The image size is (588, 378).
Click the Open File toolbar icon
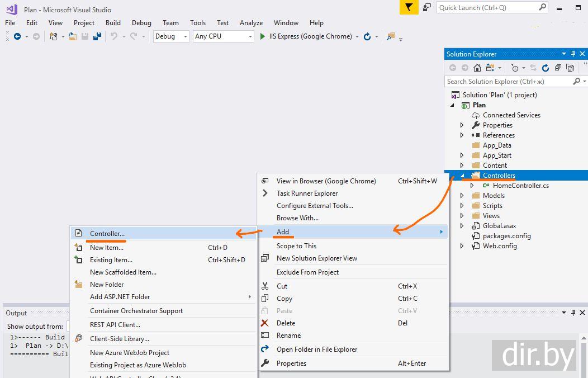pos(73,36)
